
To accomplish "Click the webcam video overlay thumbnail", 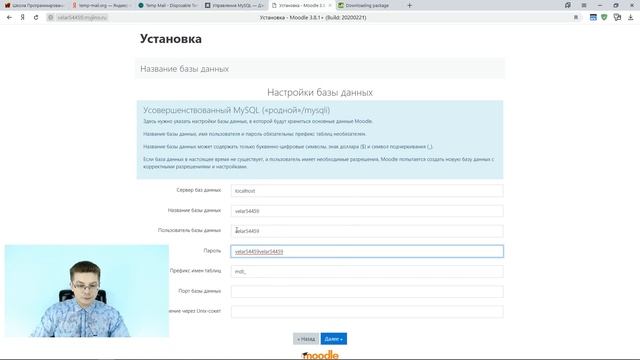I will 87,291.
